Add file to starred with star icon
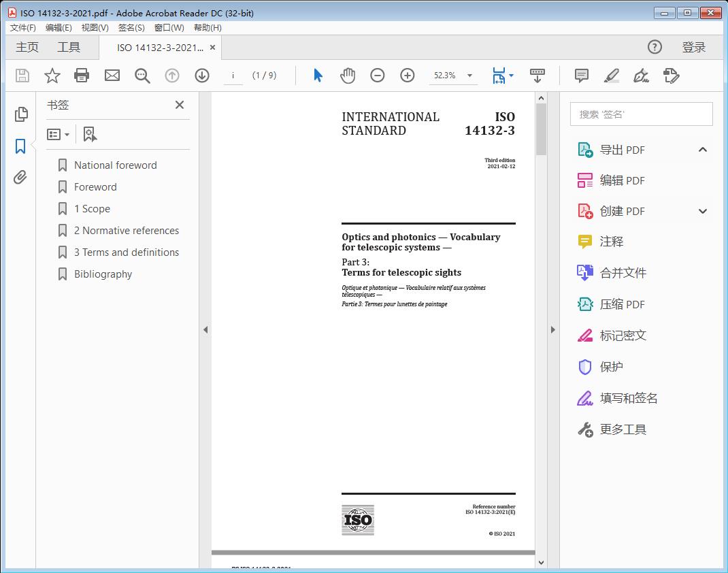Image resolution: width=728 pixels, height=573 pixels. click(52, 76)
